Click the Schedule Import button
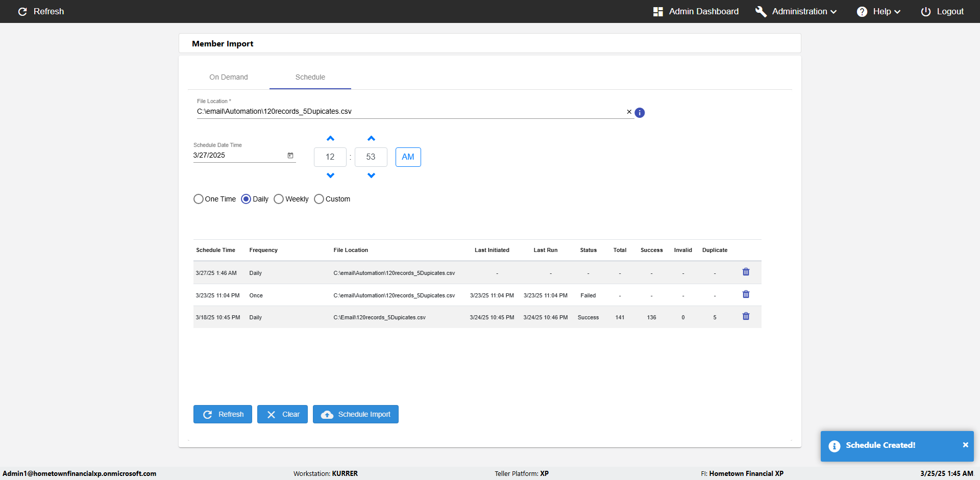 point(356,414)
